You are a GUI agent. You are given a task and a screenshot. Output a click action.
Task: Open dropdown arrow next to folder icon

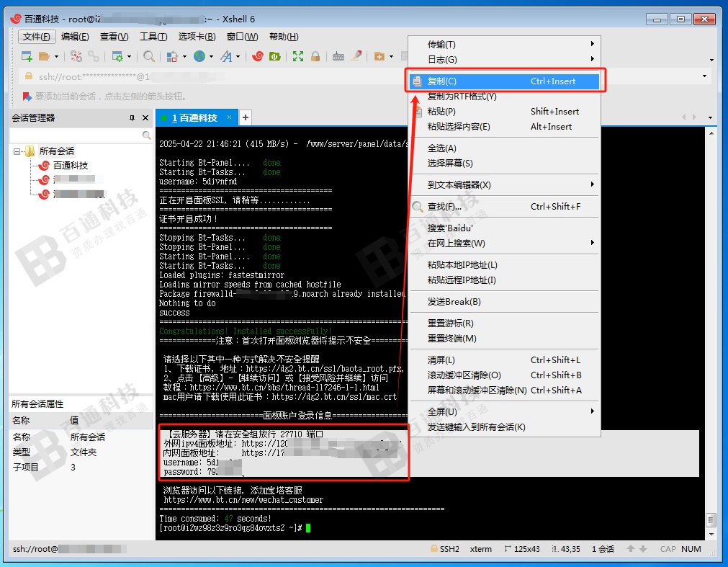pyautogui.click(x=56, y=57)
